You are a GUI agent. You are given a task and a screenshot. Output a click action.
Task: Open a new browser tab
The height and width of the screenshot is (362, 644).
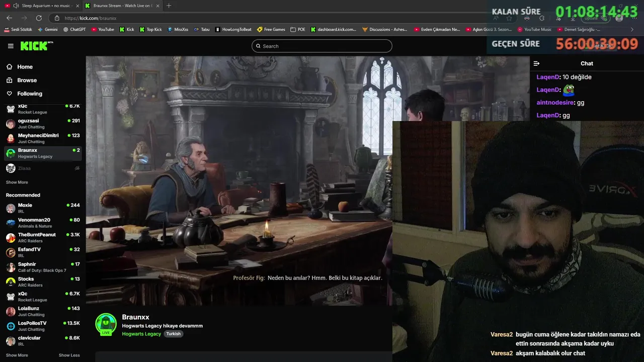169,6
